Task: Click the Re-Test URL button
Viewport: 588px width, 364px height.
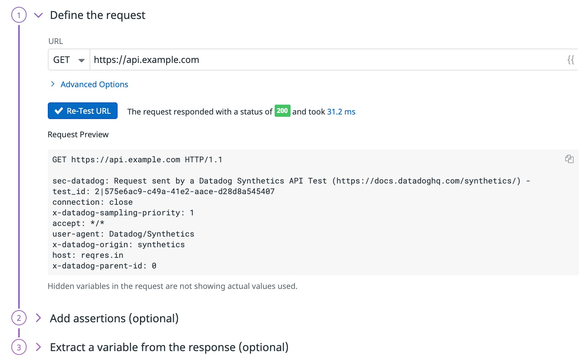Action: pos(83,111)
